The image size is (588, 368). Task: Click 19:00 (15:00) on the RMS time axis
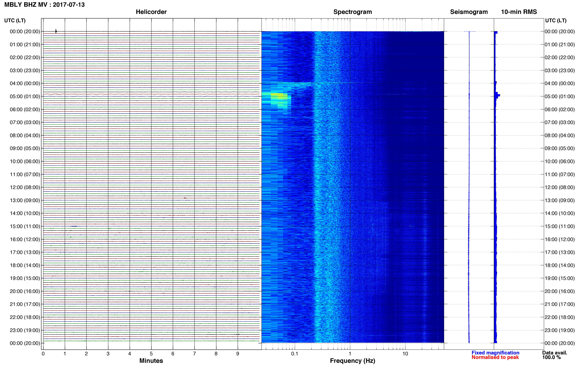pos(560,278)
